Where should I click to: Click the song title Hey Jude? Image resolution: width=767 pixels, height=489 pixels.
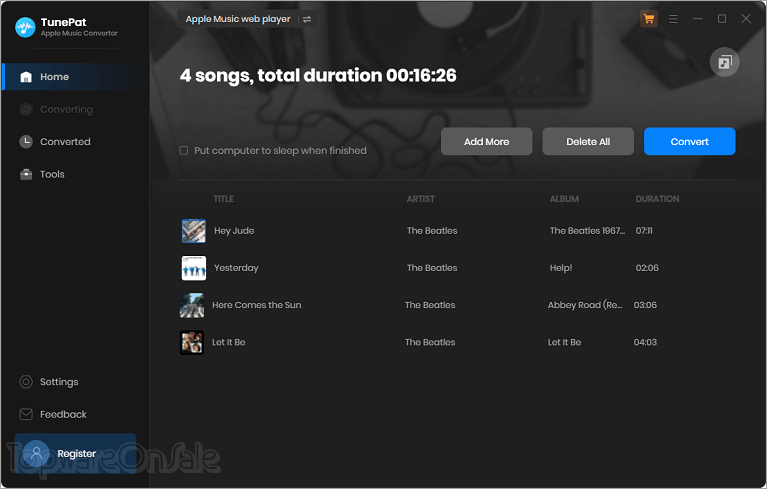point(234,231)
